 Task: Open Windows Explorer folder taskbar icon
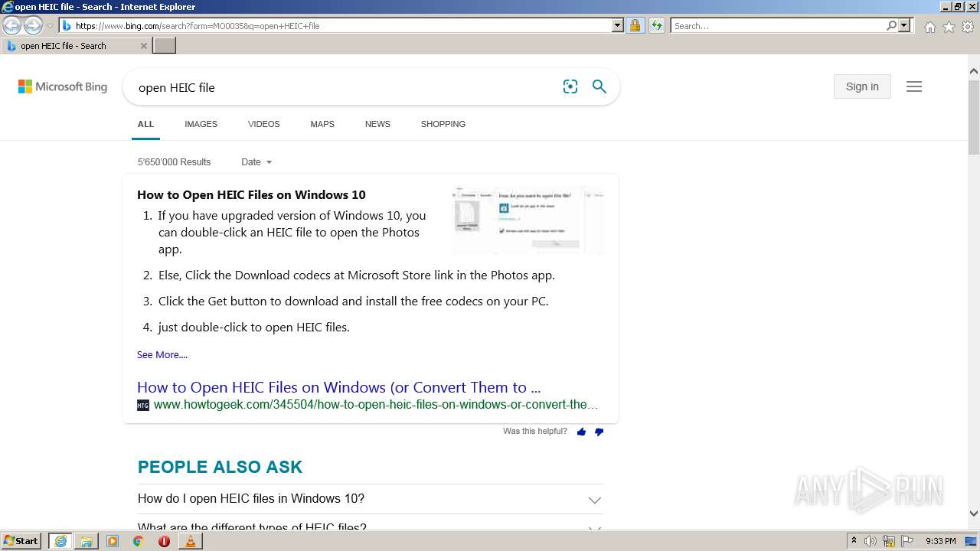click(87, 541)
